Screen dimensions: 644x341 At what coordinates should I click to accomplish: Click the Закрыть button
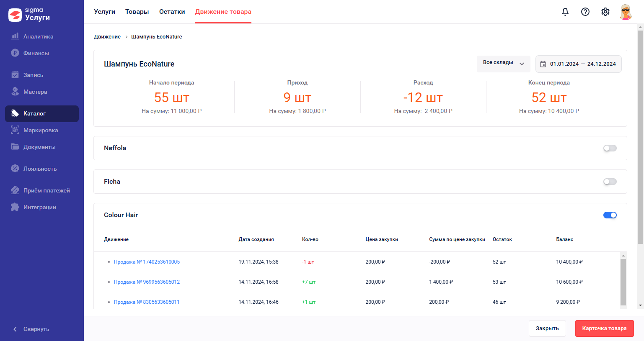[x=547, y=328]
